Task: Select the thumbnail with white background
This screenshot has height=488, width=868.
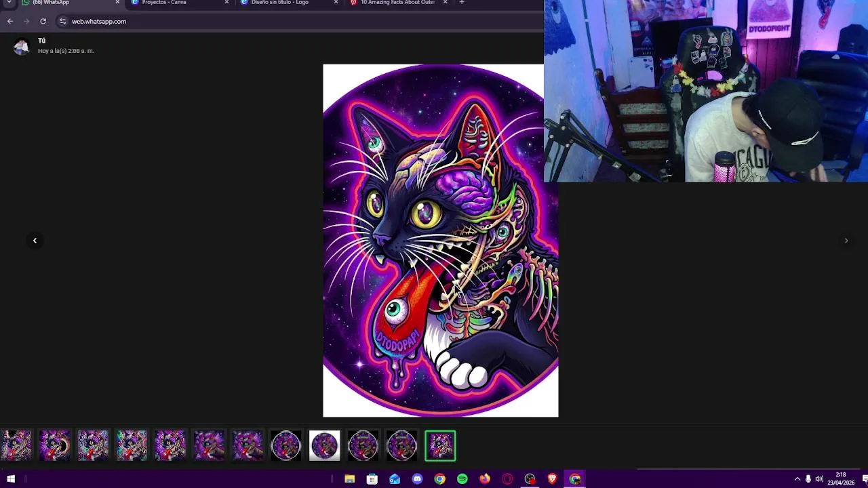Action: pos(324,446)
